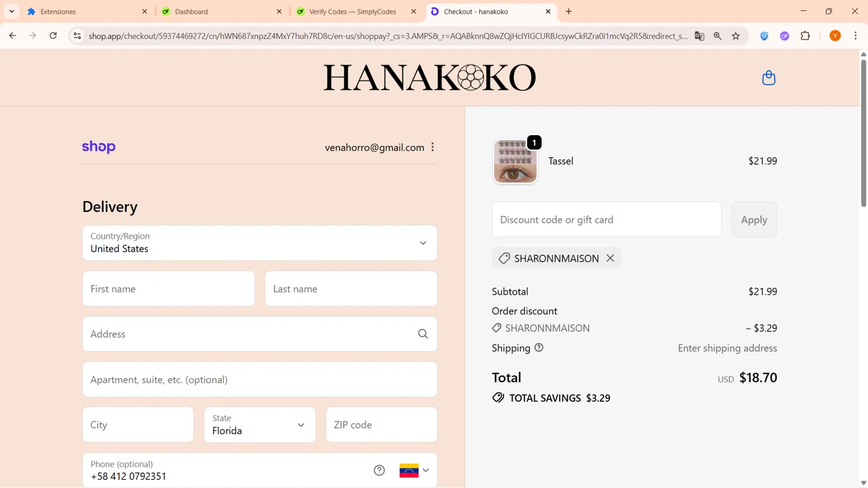The height and width of the screenshot is (488, 868).
Task: Focus the City field
Action: (138, 425)
